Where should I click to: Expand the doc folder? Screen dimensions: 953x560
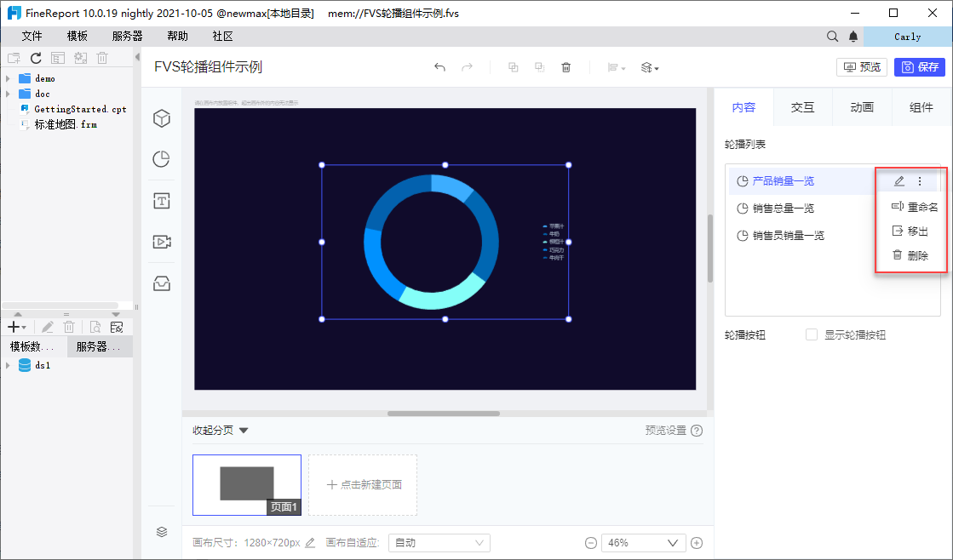click(8, 94)
